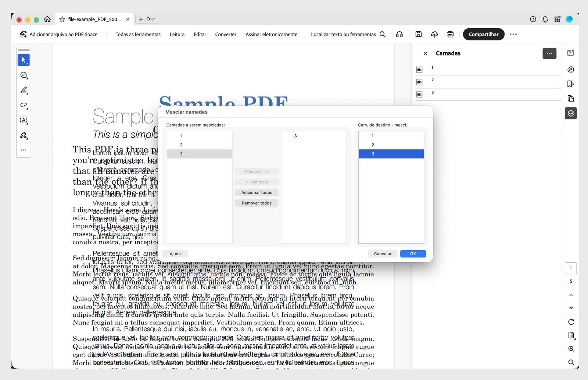Select the fill and sign pen tool
Viewport: 588px width, 380px height.
click(24, 135)
